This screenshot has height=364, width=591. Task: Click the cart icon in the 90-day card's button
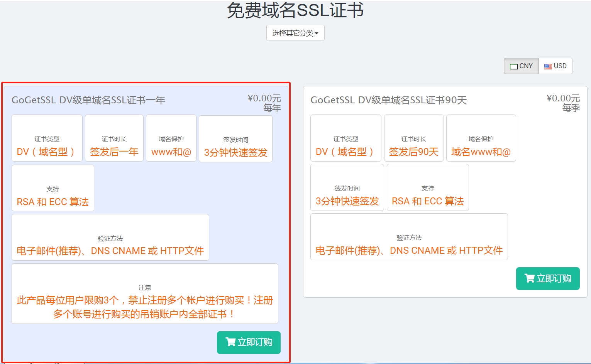[529, 278]
